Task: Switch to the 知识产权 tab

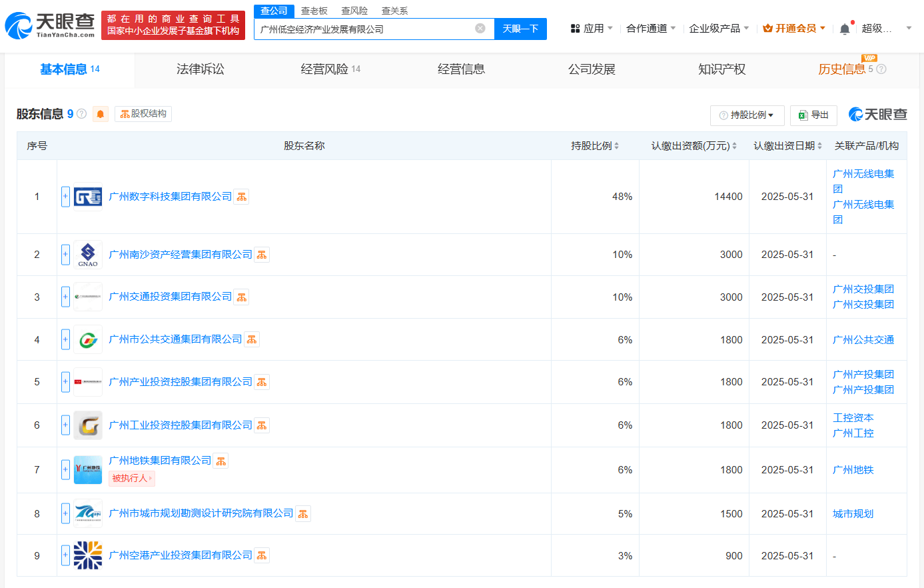Action: [x=721, y=69]
